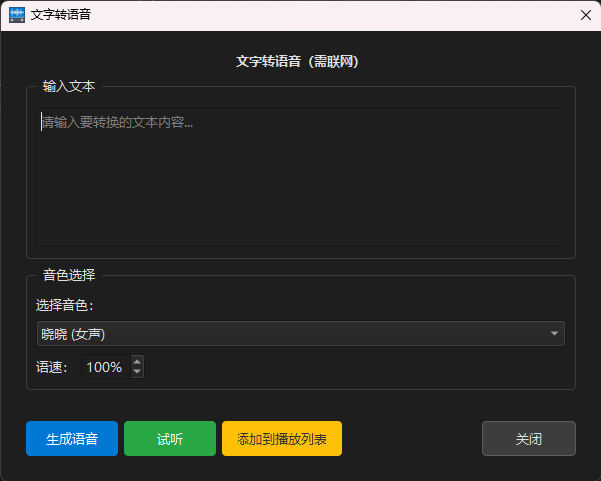Open the 晓晓 (女声) voice dropdown
601x481 pixels.
[290, 334]
